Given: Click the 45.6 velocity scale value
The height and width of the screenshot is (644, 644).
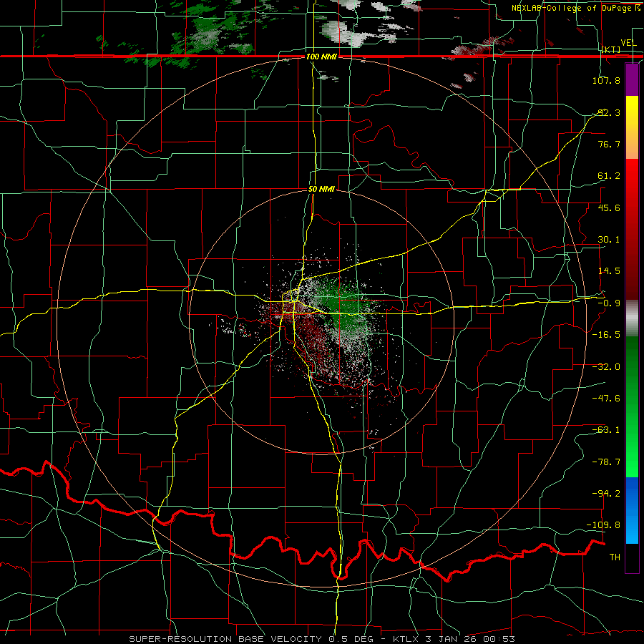Looking at the screenshot, I should click(609, 208).
